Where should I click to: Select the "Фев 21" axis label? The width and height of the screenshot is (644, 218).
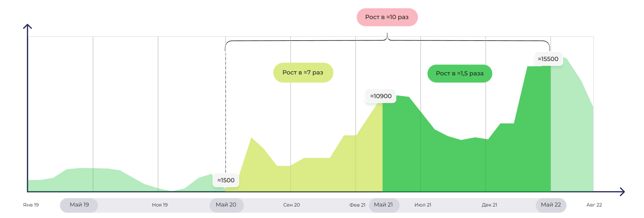(357, 205)
